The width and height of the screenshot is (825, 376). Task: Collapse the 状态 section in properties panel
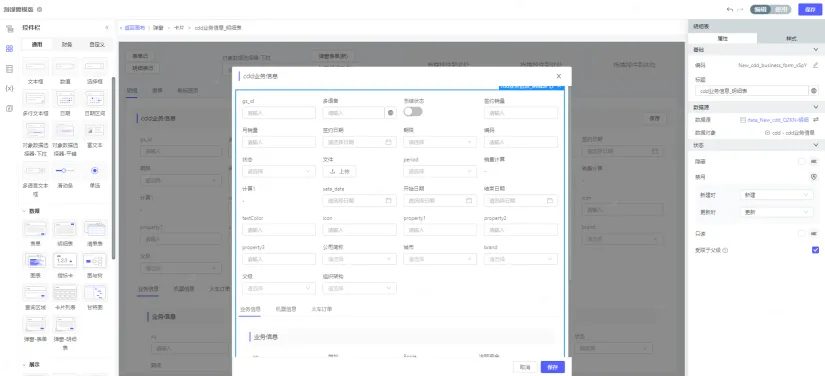tap(816, 145)
